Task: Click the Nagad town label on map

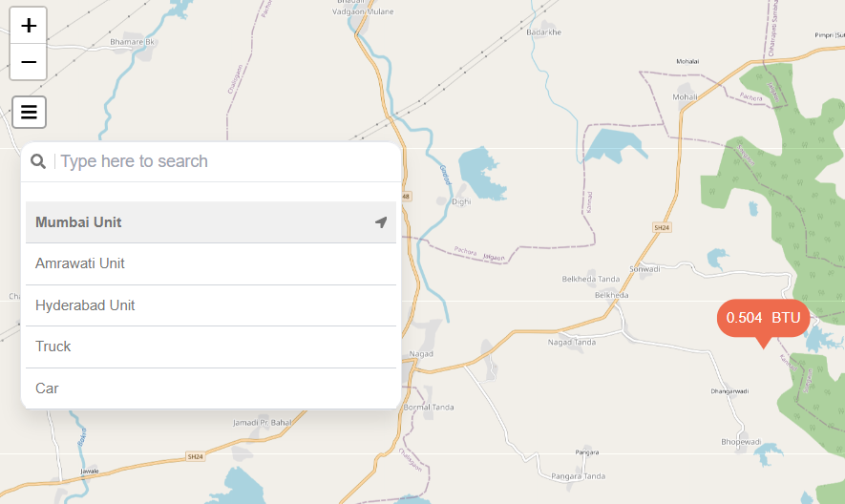Action: pyautogui.click(x=420, y=354)
